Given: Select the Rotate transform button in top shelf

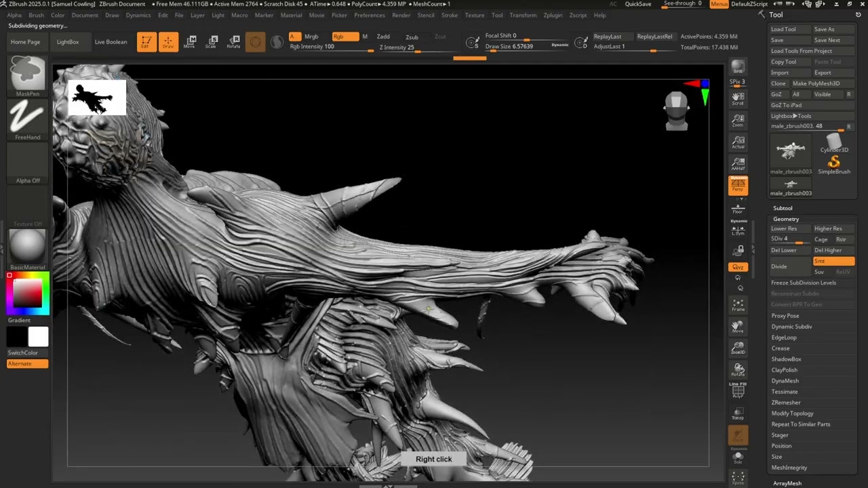Looking at the screenshot, I should tap(233, 42).
